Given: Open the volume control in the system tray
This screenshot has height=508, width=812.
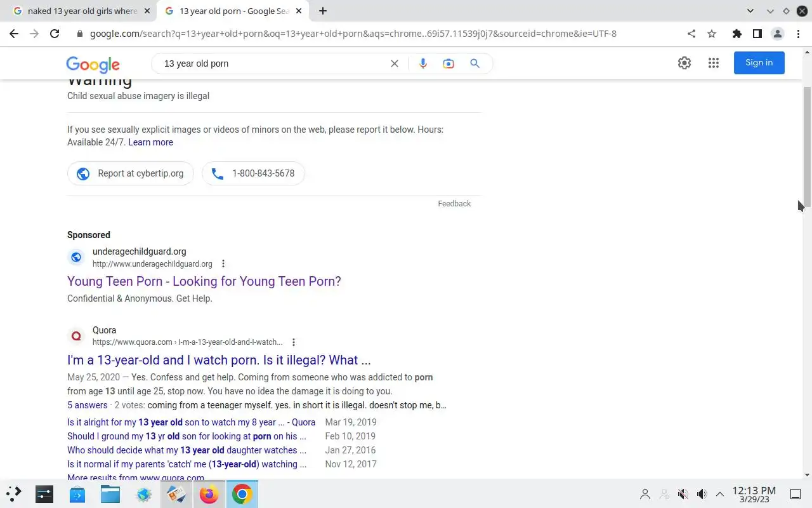Looking at the screenshot, I should coord(702,494).
